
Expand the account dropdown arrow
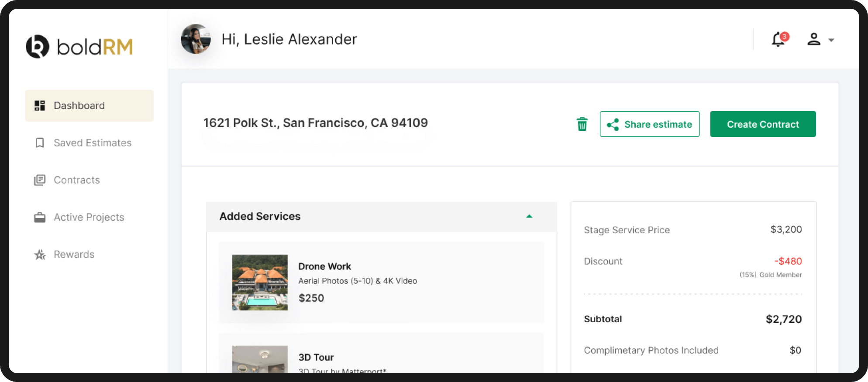coord(831,40)
